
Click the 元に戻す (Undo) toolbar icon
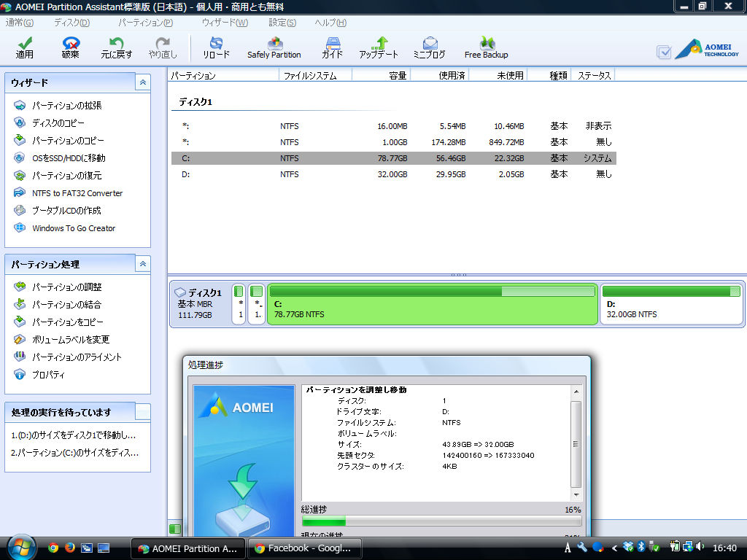tap(116, 47)
